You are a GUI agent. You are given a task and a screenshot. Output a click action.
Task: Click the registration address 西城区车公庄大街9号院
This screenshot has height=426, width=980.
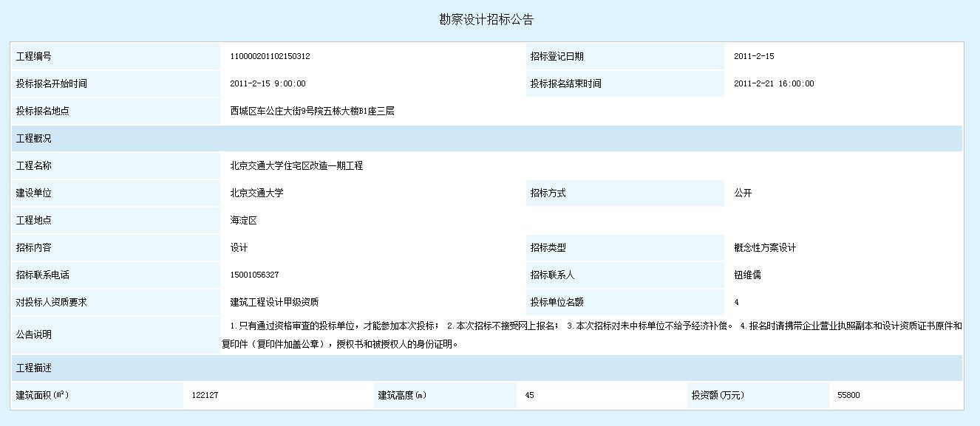click(x=312, y=111)
